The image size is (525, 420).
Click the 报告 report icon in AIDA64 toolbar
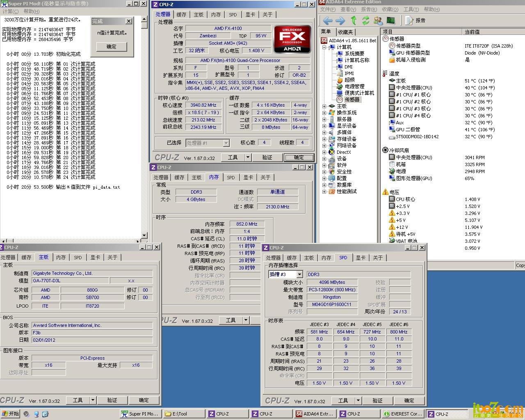pyautogui.click(x=409, y=21)
